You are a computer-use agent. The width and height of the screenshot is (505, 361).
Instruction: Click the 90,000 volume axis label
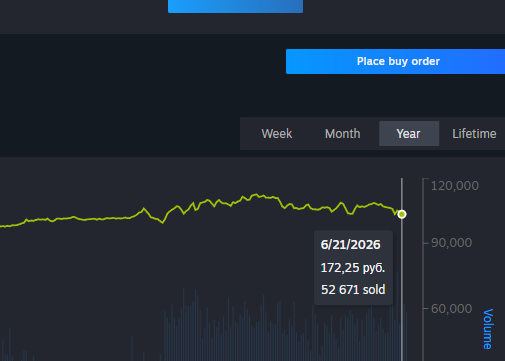tap(451, 243)
